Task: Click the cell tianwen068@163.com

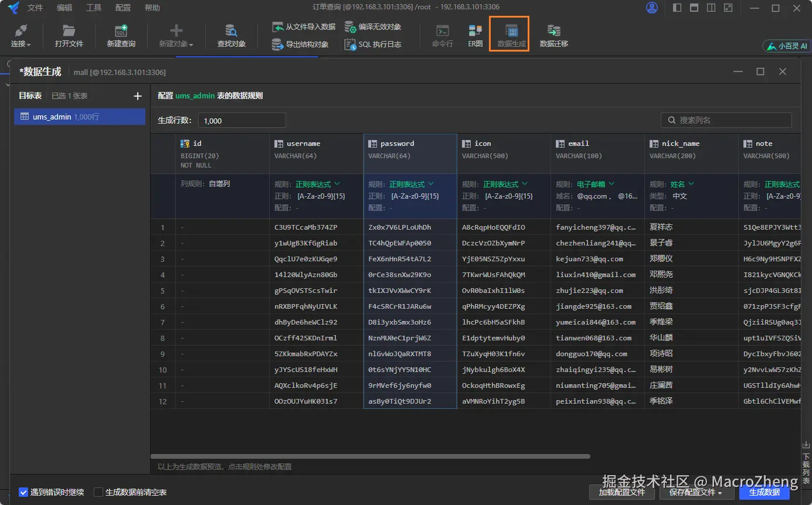Action: [597, 338]
